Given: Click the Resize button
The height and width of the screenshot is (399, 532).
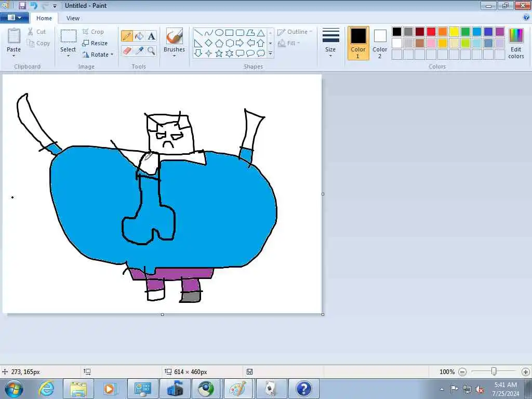Looking at the screenshot, I should click(95, 43).
